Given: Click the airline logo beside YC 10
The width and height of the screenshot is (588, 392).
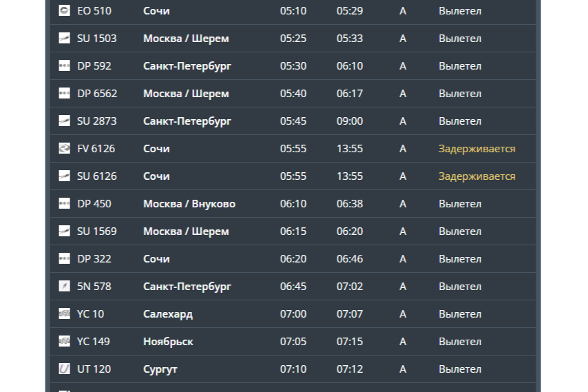Looking at the screenshot, I should pos(65,314).
